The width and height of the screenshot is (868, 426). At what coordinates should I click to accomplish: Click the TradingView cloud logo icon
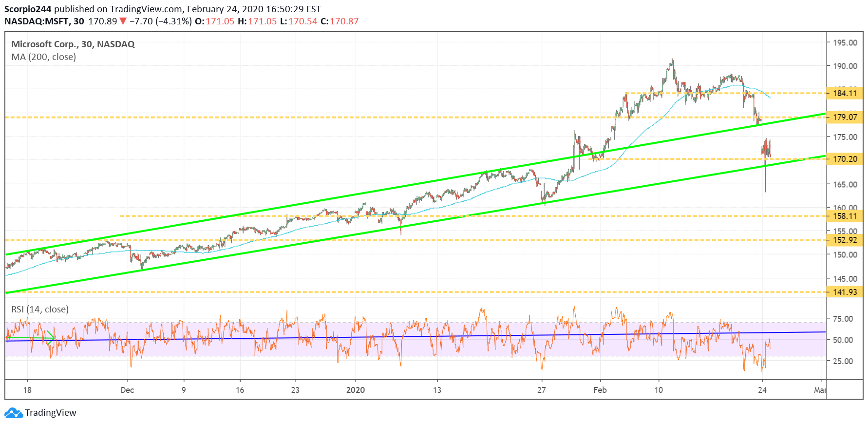[x=14, y=413]
